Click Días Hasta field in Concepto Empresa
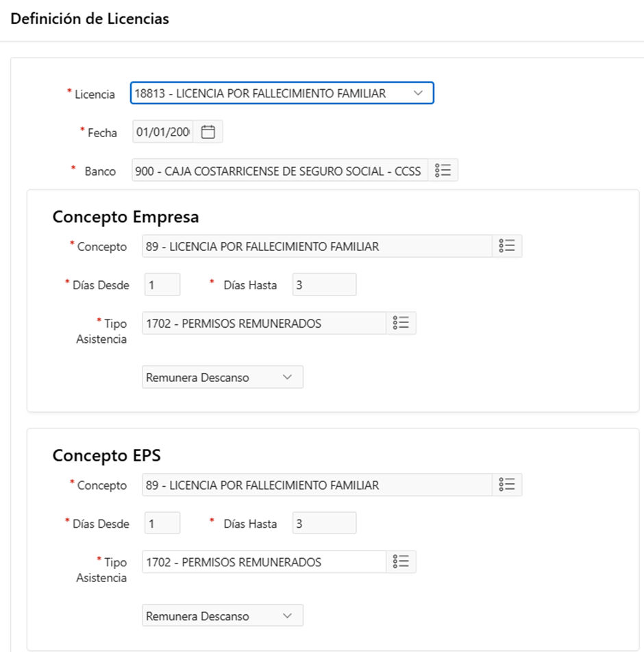This screenshot has height=652, width=644. point(324,285)
